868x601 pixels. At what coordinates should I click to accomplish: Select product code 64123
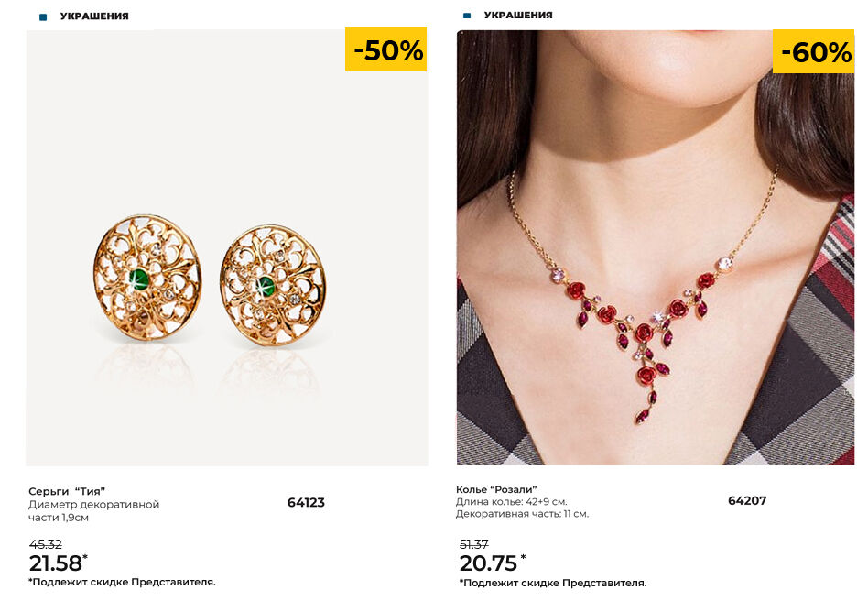(306, 502)
